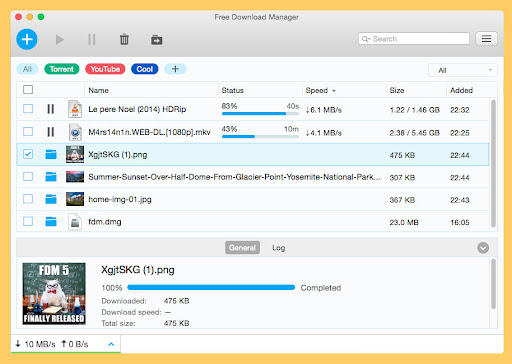The height and width of the screenshot is (364, 512).
Task: Select the fdm.dmg file name
Action: (x=105, y=222)
